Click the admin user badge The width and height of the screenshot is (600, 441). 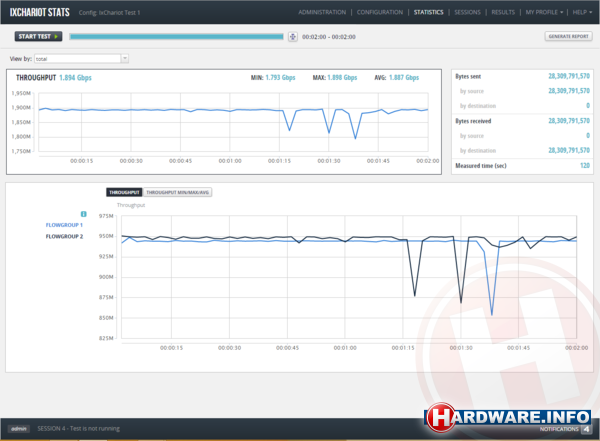coord(19,429)
